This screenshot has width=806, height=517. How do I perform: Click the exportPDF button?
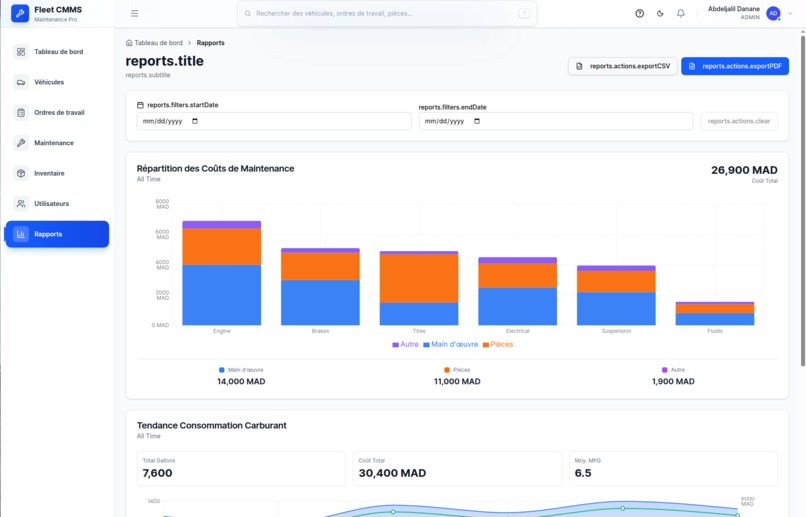pyautogui.click(x=735, y=66)
